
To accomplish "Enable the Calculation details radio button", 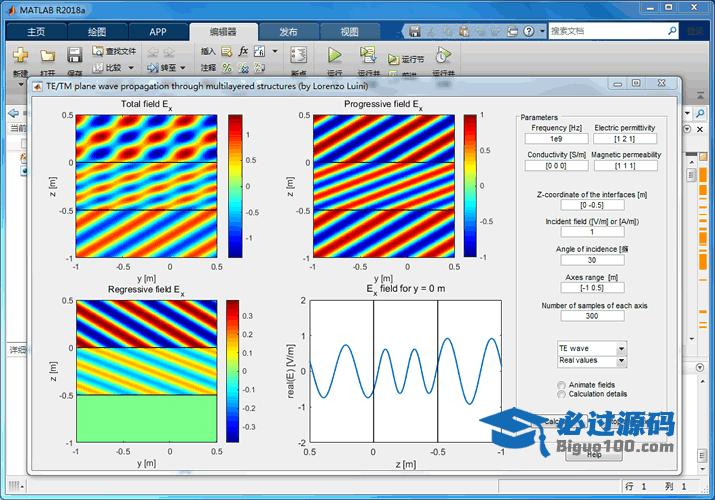I will pyautogui.click(x=561, y=395).
